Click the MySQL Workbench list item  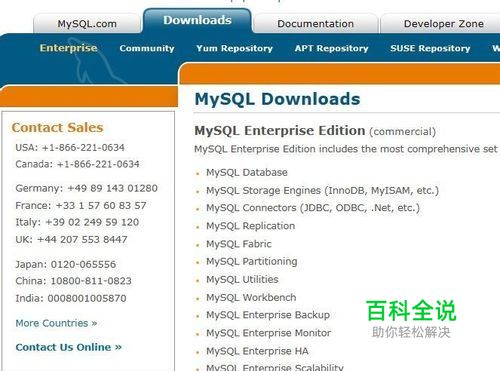click(251, 297)
